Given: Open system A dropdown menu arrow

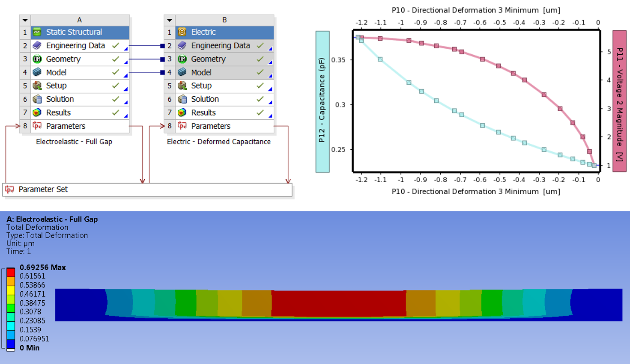Looking at the screenshot, I should (x=25, y=20).
